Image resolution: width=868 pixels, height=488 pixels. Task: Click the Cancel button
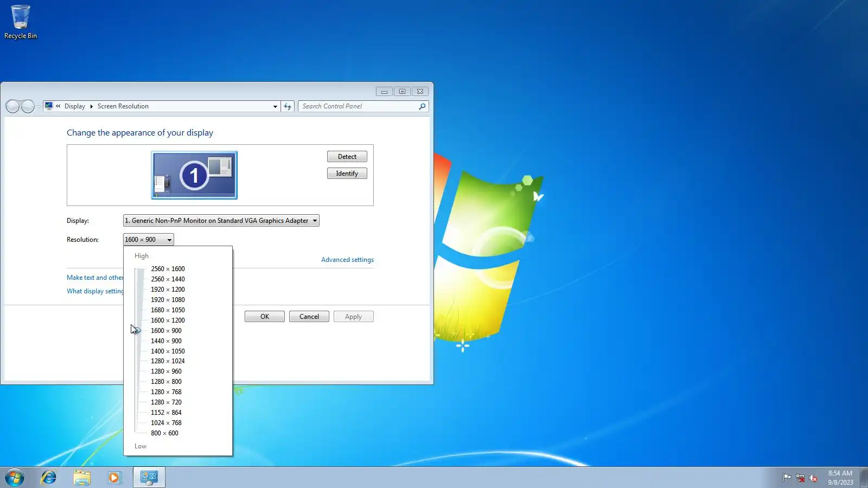[x=309, y=317]
